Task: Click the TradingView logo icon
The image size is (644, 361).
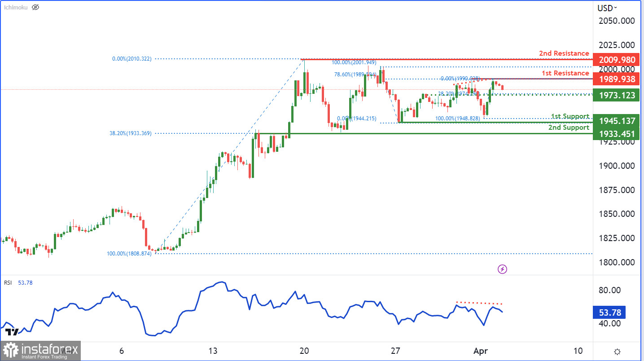Action: 13,332
